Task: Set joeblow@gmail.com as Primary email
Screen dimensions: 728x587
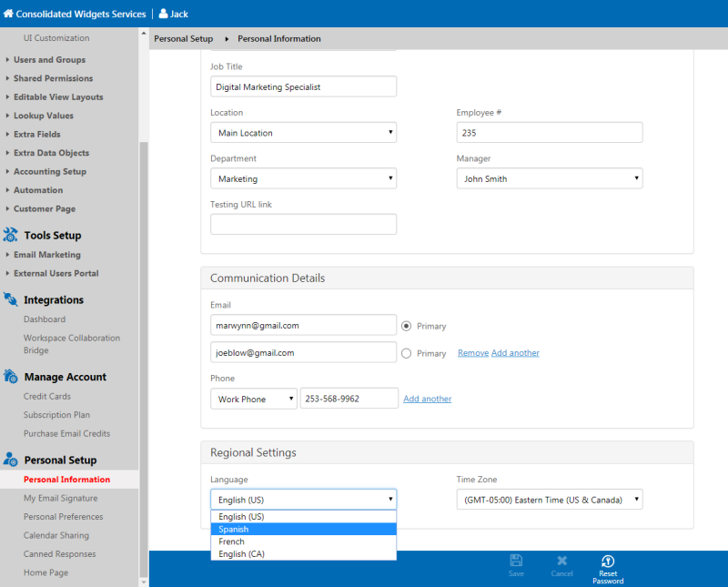Action: click(406, 353)
